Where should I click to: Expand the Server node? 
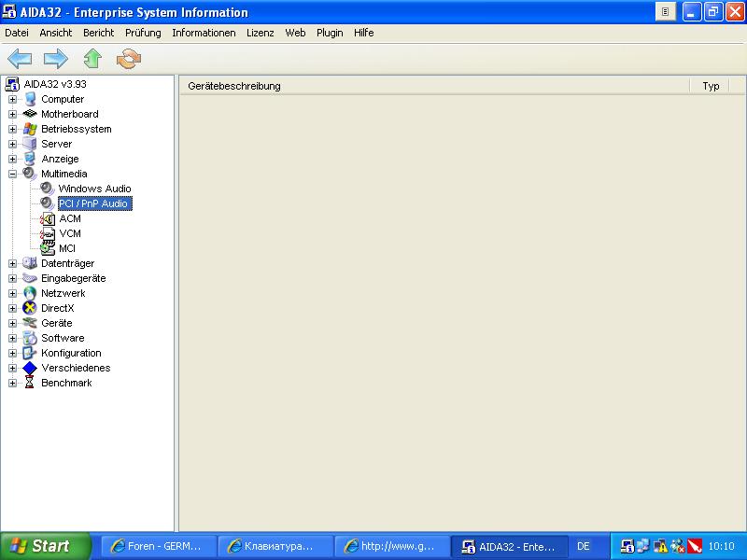point(12,144)
